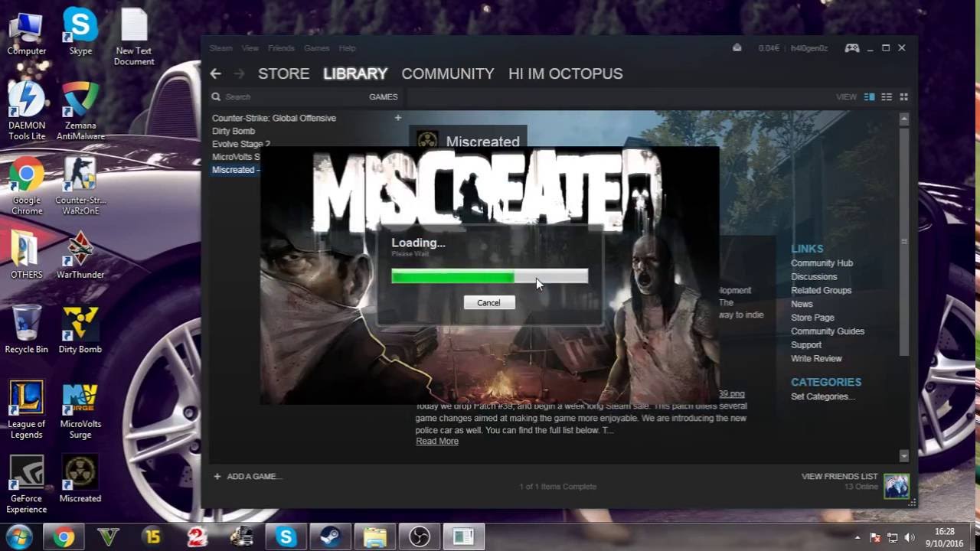The image size is (980, 551).
Task: Open MicroVolts Surge desktop icon
Action: [x=80, y=409]
